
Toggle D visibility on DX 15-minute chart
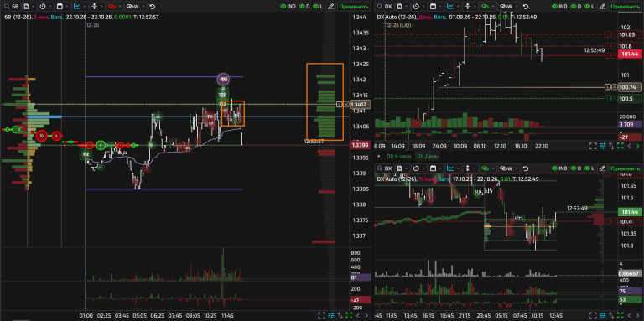point(575,168)
